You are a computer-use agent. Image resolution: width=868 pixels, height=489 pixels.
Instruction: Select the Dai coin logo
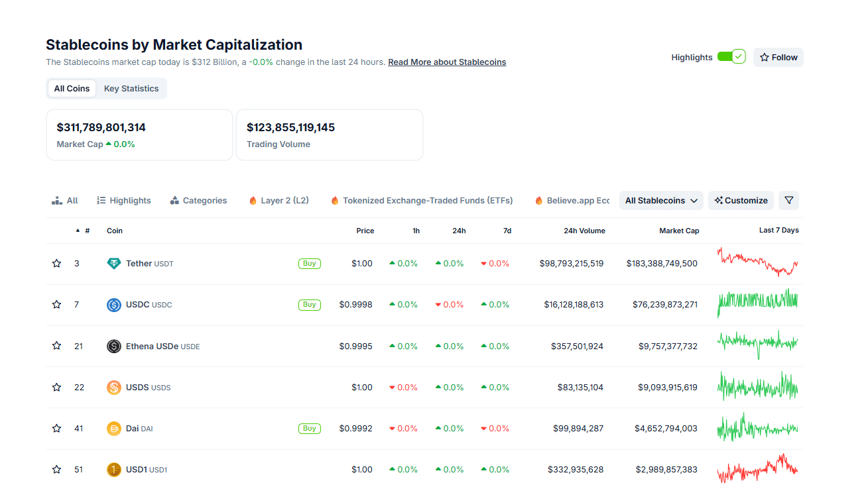click(113, 428)
